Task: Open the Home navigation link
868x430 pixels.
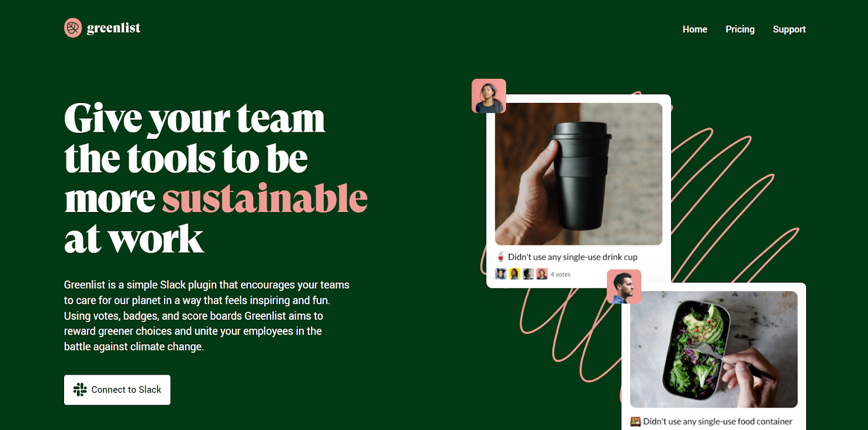Action: click(x=695, y=29)
